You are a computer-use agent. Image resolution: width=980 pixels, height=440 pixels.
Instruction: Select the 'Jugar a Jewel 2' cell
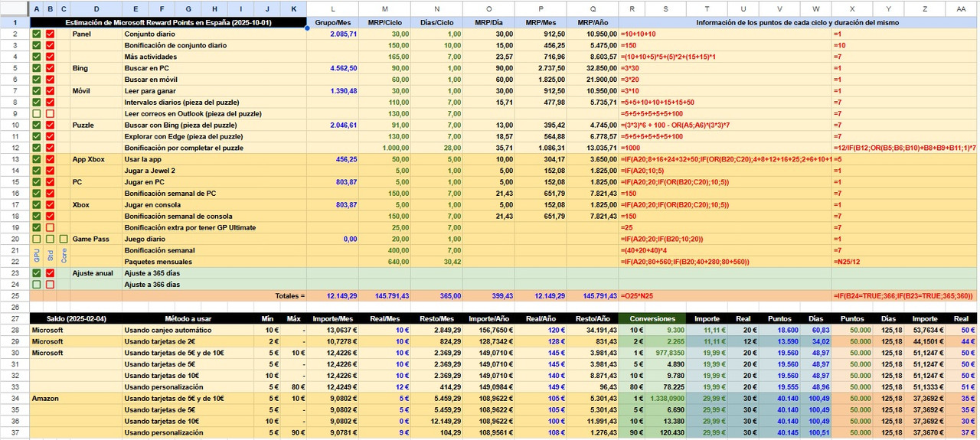pos(214,171)
